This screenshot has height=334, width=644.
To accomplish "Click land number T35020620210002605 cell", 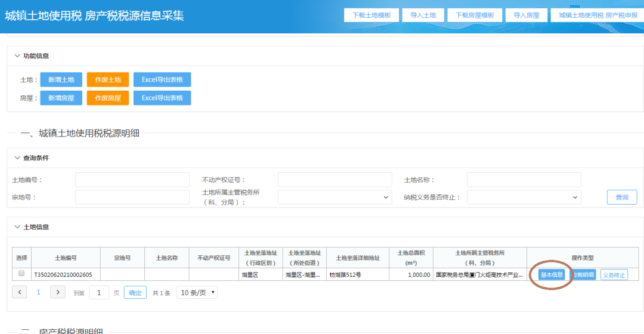I will tap(66, 274).
